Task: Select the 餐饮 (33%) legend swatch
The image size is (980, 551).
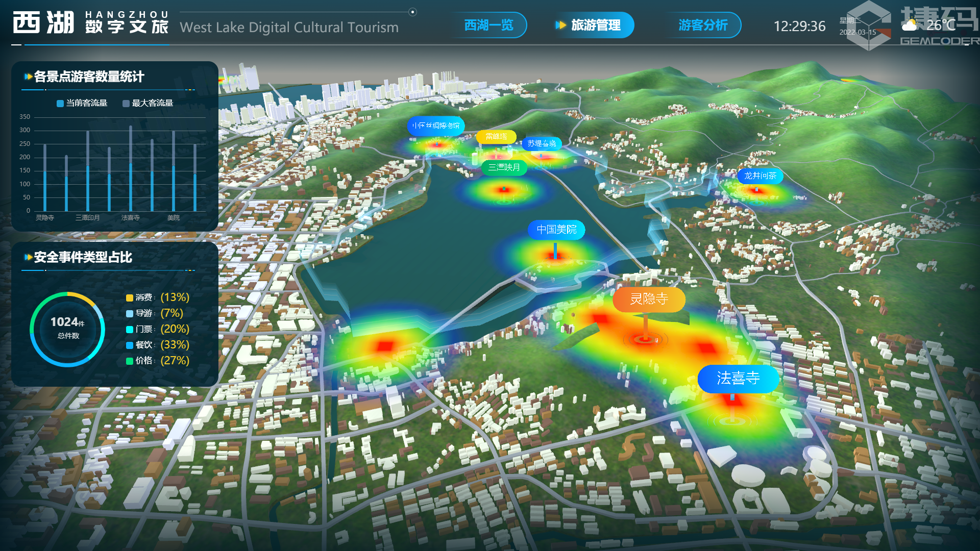Action: pos(130,345)
